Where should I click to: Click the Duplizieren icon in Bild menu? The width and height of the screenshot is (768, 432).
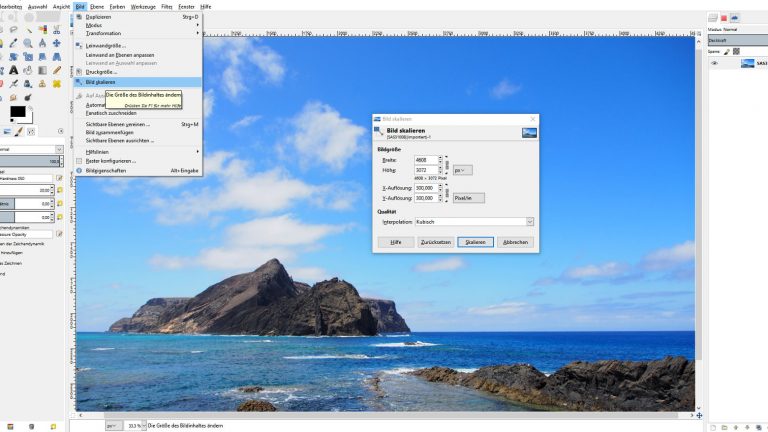point(79,17)
